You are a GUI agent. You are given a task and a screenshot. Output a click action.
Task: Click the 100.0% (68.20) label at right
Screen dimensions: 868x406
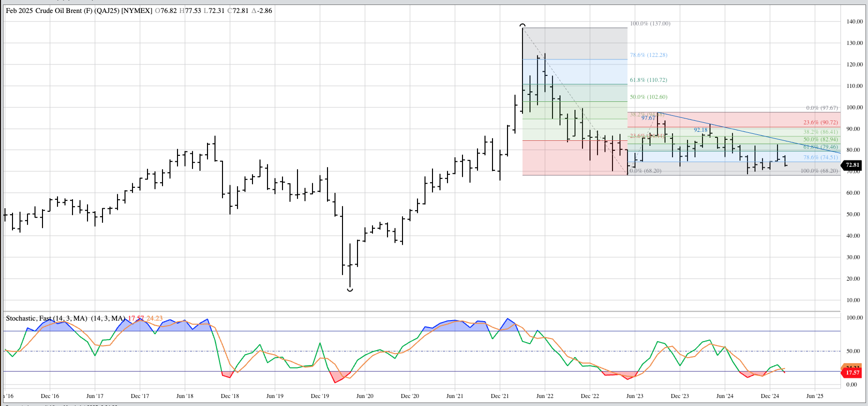click(x=819, y=171)
